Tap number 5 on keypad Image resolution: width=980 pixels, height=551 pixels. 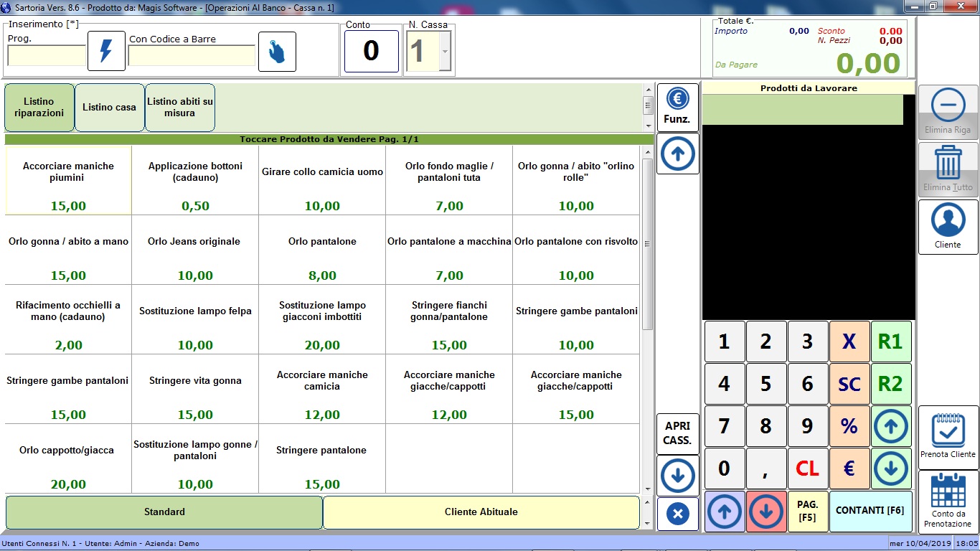click(766, 384)
